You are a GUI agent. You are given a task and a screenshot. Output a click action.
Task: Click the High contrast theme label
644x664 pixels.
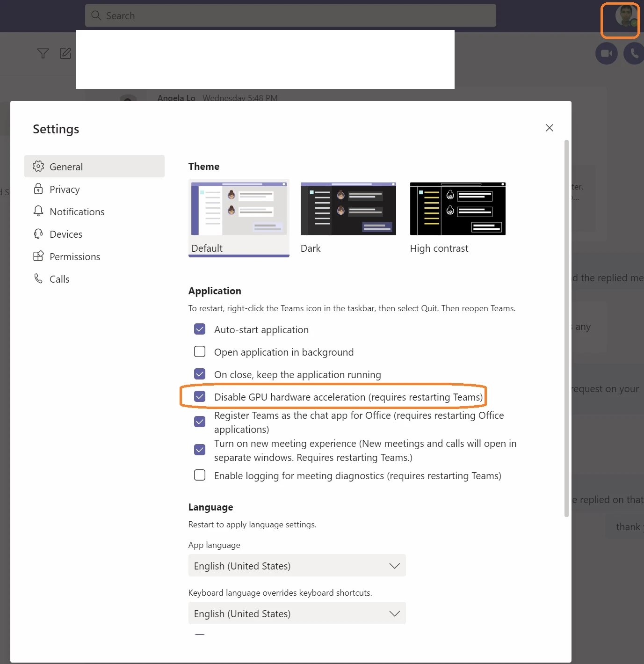click(439, 248)
